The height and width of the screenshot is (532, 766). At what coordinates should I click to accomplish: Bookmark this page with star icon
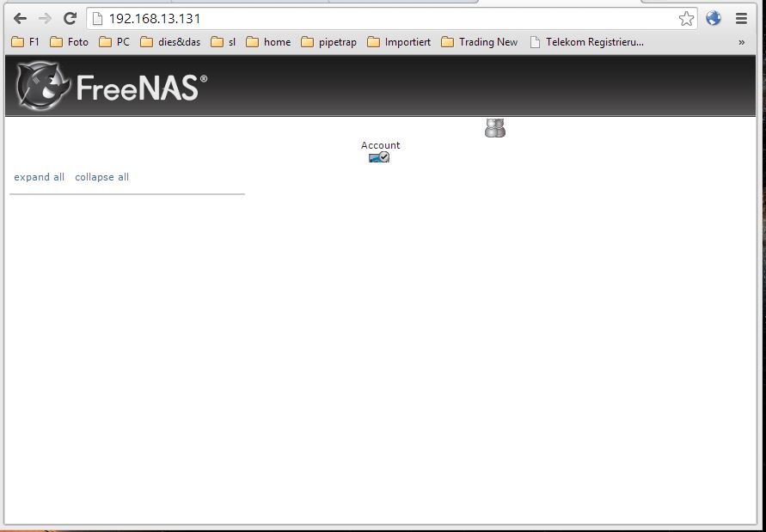tap(686, 19)
